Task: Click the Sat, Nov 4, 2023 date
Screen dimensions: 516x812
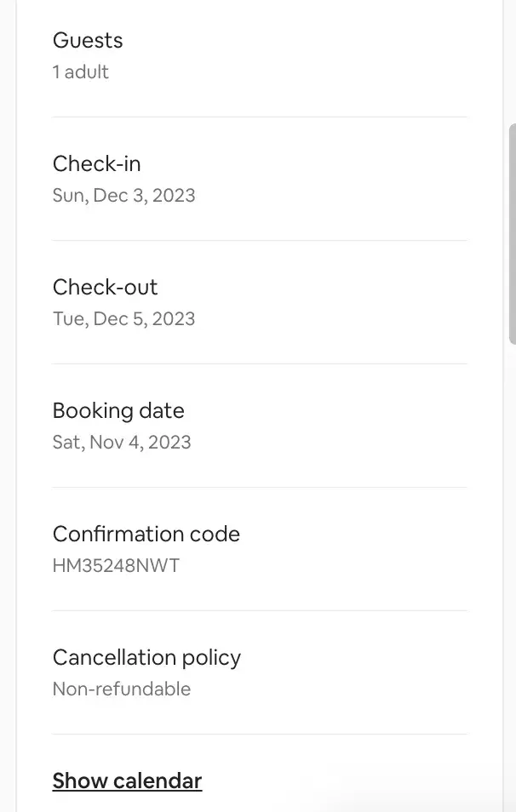Action: (x=122, y=443)
